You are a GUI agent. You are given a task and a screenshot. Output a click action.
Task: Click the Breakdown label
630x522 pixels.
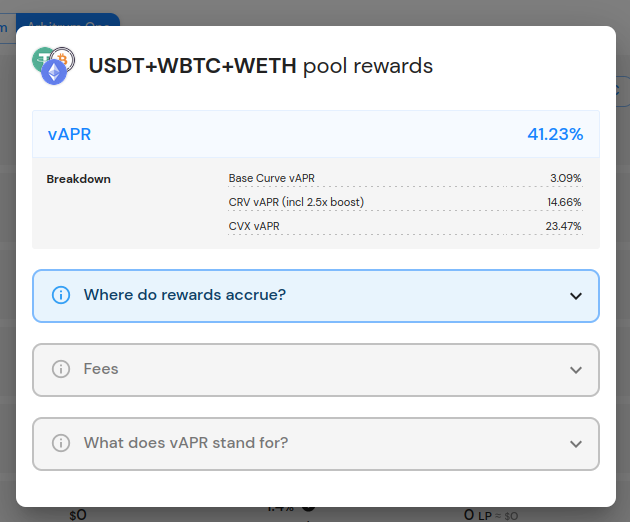coord(78,179)
